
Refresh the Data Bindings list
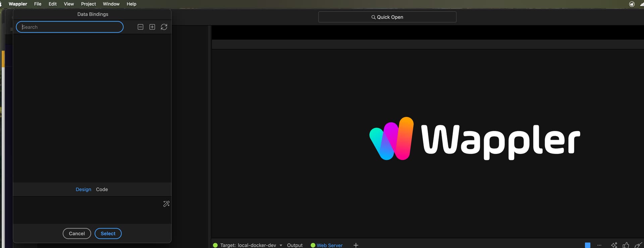pyautogui.click(x=164, y=27)
